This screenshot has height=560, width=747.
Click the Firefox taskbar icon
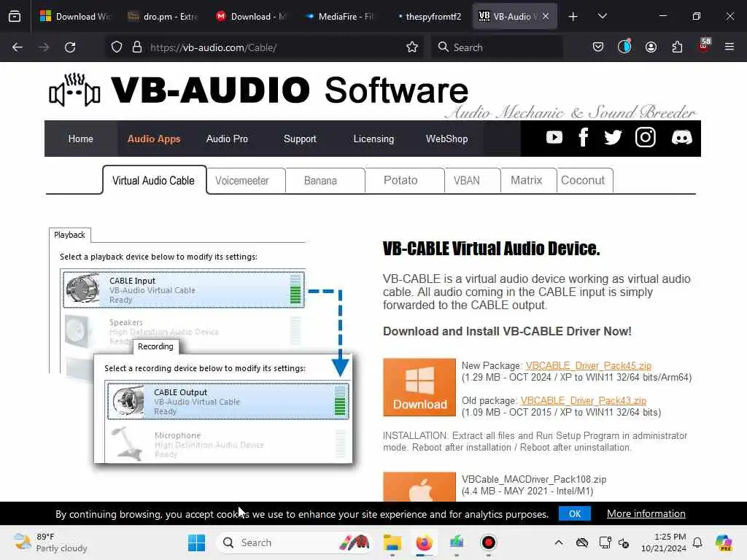[424, 542]
